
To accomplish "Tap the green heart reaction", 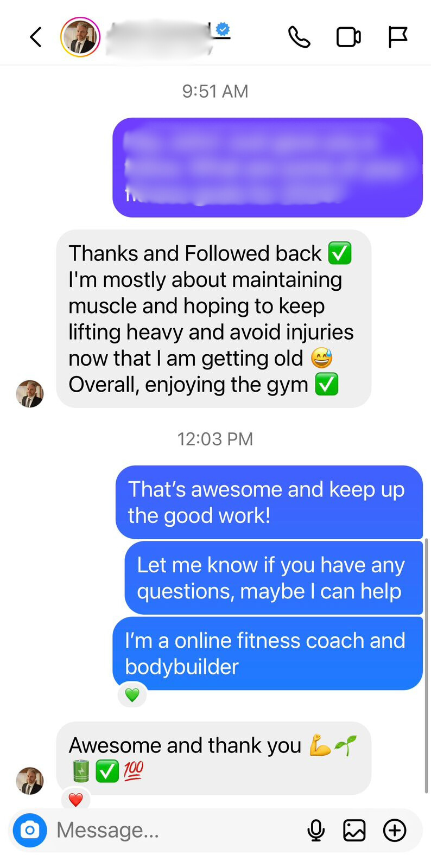I will 132,695.
